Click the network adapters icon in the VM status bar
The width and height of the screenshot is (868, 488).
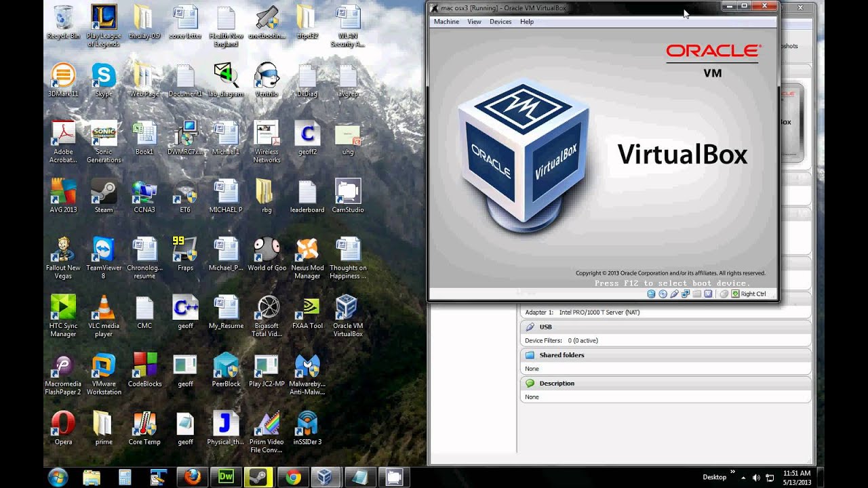[686, 294]
